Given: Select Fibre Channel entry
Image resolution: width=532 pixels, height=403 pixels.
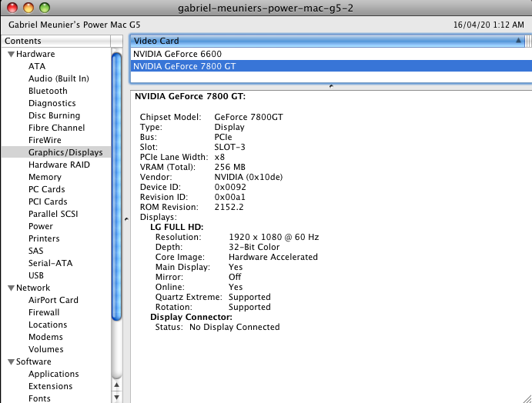Looking at the screenshot, I should click(x=57, y=128).
